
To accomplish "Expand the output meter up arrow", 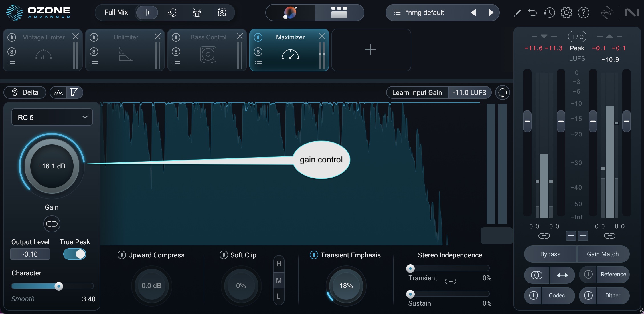I will click(610, 36).
